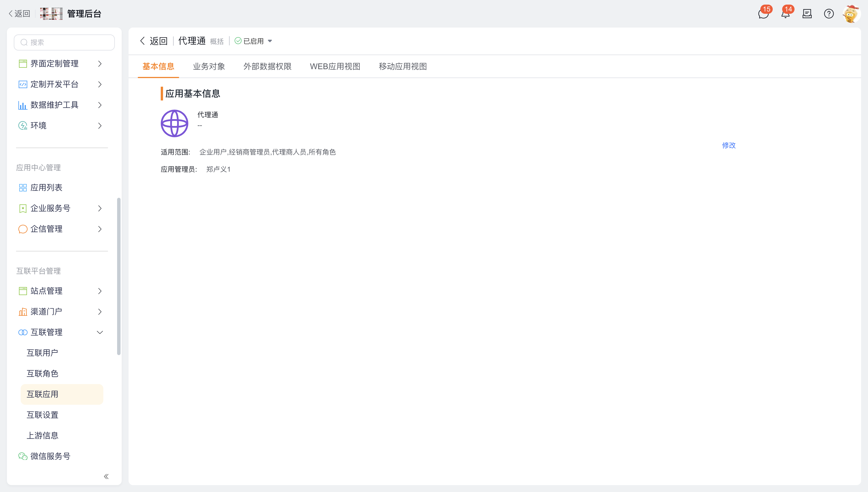The width and height of the screenshot is (868, 492).
Task: Click the task list icon in top bar
Action: coord(807,14)
